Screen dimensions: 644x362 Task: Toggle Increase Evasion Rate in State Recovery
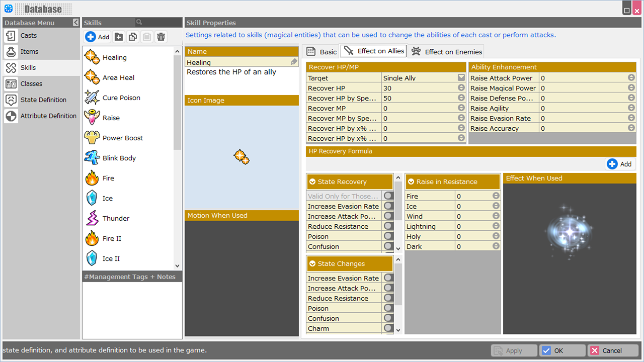pyautogui.click(x=388, y=206)
